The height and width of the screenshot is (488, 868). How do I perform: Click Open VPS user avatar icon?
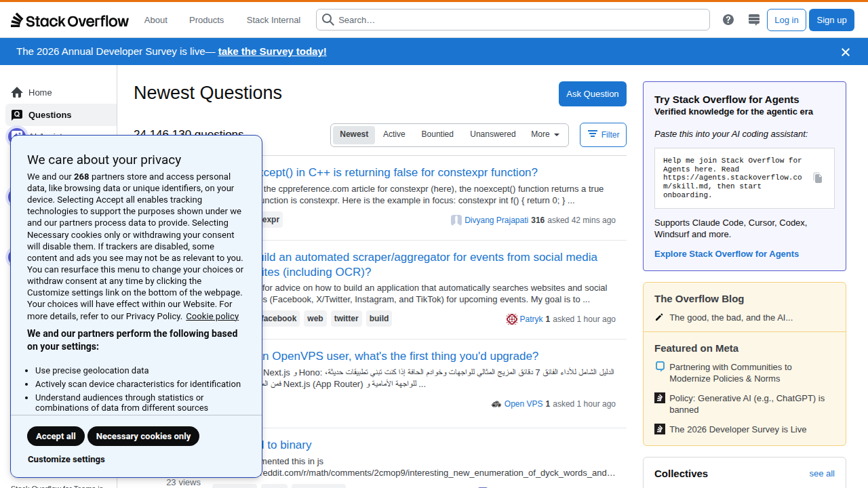click(x=496, y=404)
